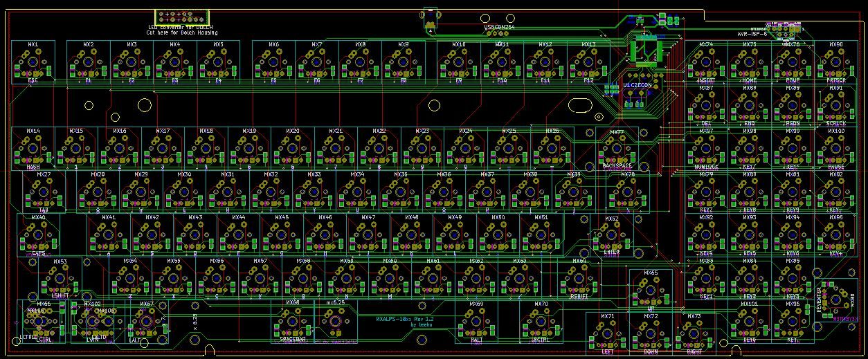Select the MX100 PAUSE switch footprint
868x359 pixels.
click(x=836, y=149)
